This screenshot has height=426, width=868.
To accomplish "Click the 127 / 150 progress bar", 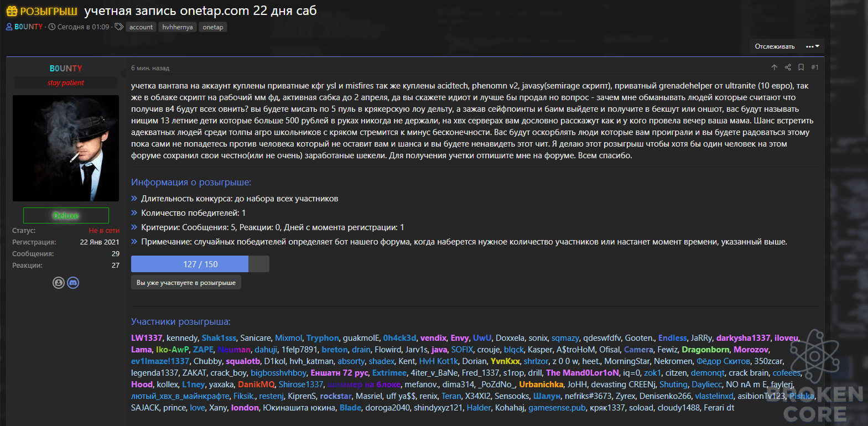I will click(200, 264).
